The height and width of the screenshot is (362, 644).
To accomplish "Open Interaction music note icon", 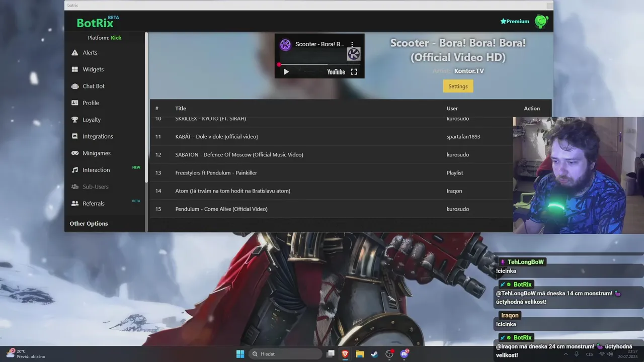I will coord(75,170).
